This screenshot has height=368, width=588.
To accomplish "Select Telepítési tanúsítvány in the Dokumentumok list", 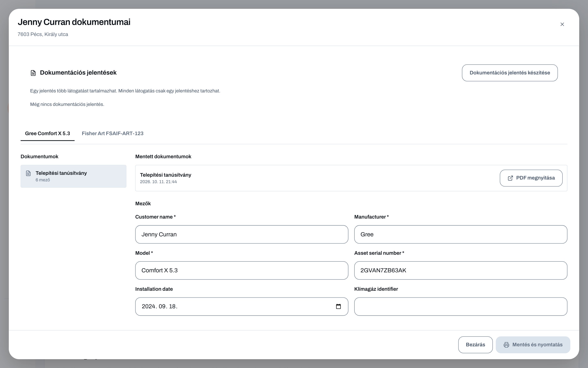I will pyautogui.click(x=73, y=176).
